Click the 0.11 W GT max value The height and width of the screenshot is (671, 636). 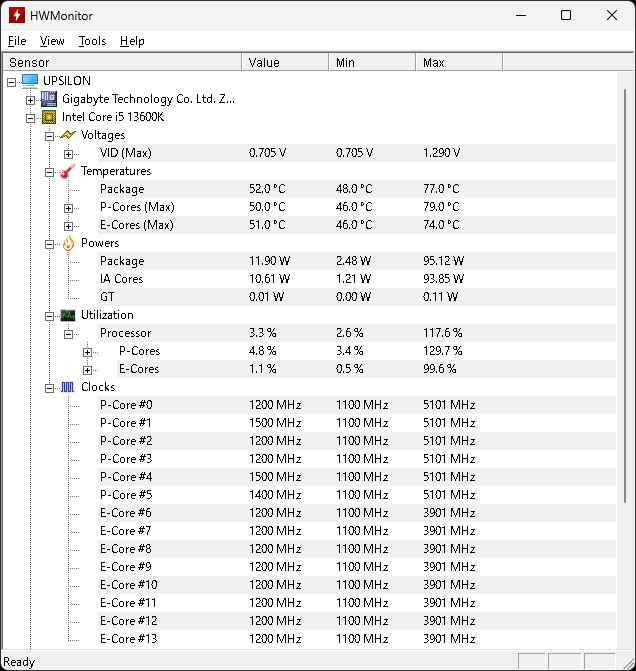coord(440,297)
